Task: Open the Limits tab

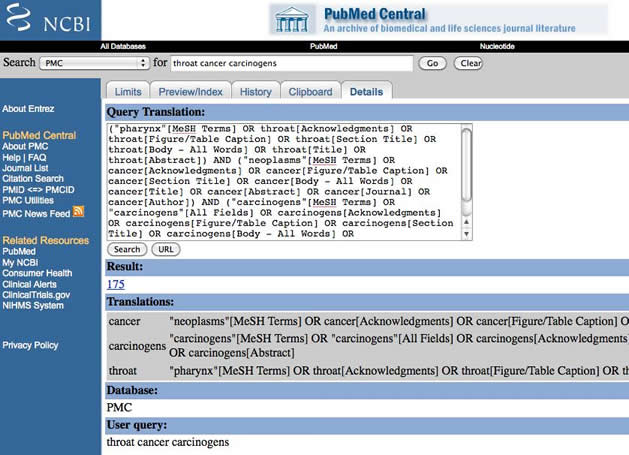Action: [128, 91]
